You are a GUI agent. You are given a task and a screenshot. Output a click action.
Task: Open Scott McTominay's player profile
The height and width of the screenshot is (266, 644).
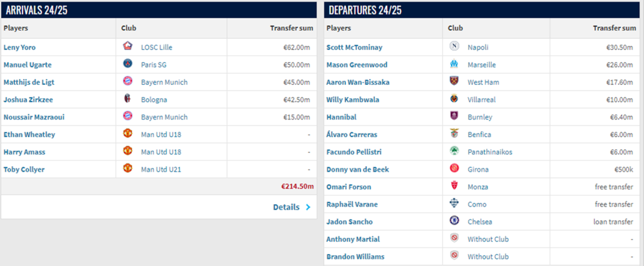point(354,47)
